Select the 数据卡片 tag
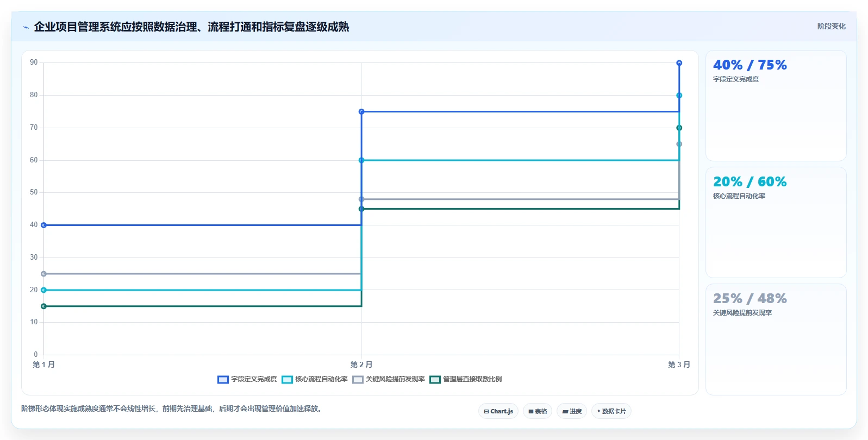This screenshot has width=868, height=440. [611, 411]
